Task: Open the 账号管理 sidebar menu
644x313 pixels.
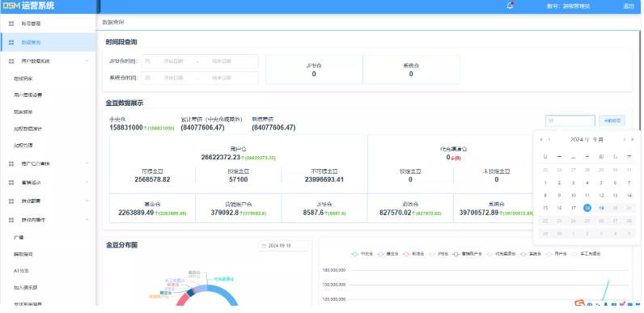Action: (48, 23)
